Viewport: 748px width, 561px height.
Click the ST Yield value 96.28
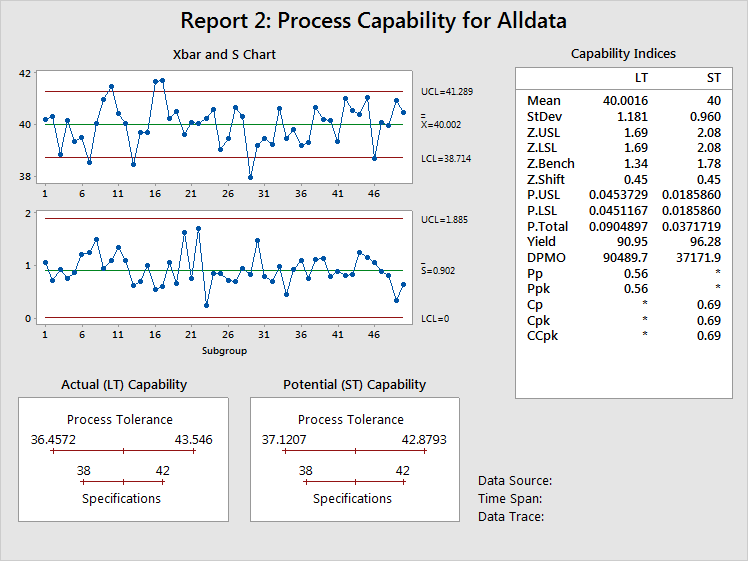[x=705, y=242]
